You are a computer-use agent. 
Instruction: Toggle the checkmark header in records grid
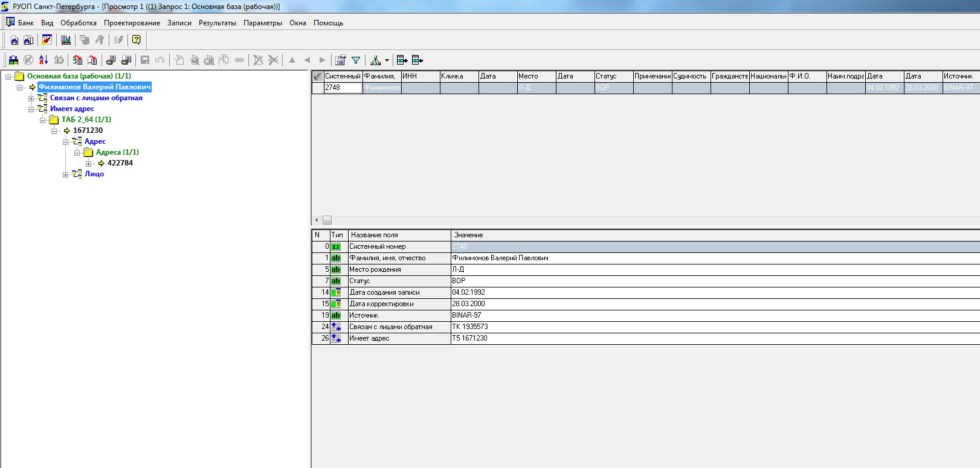[318, 76]
